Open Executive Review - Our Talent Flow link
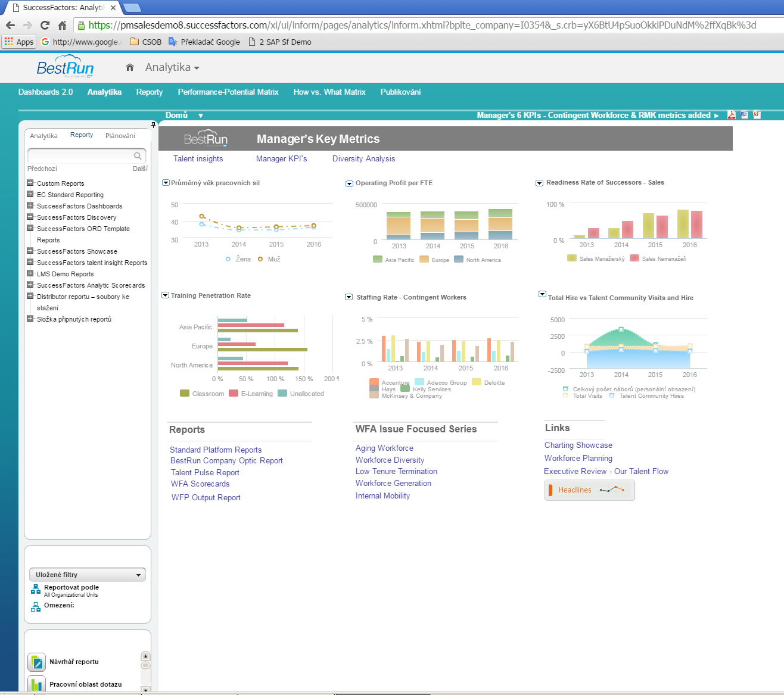Image resolution: width=784 pixels, height=695 pixels. click(x=606, y=471)
